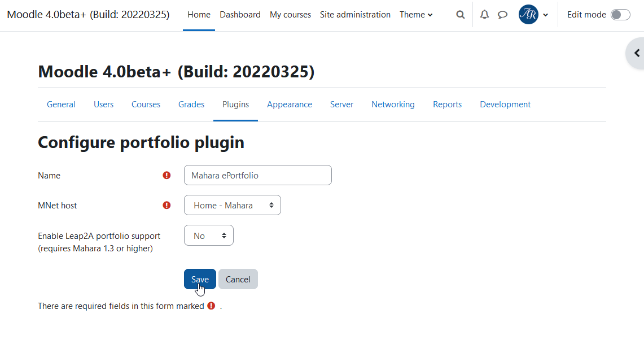Open notifications bell icon
Screen dimensions: 644x340
(485, 15)
